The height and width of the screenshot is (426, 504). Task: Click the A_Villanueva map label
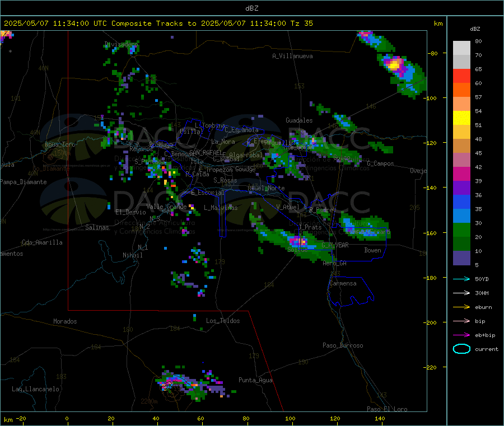pyautogui.click(x=292, y=56)
